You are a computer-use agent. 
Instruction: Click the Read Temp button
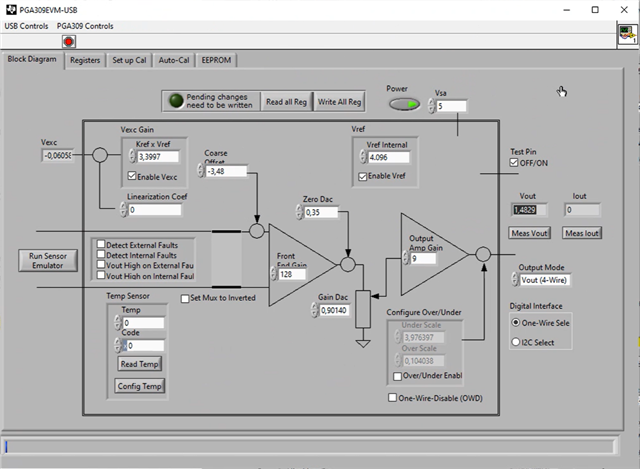140,364
